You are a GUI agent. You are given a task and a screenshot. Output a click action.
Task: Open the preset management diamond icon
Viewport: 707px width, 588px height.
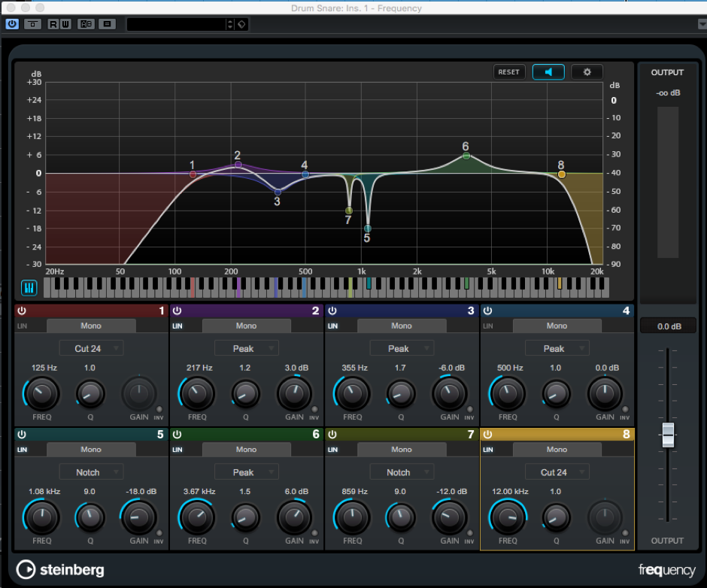[241, 24]
